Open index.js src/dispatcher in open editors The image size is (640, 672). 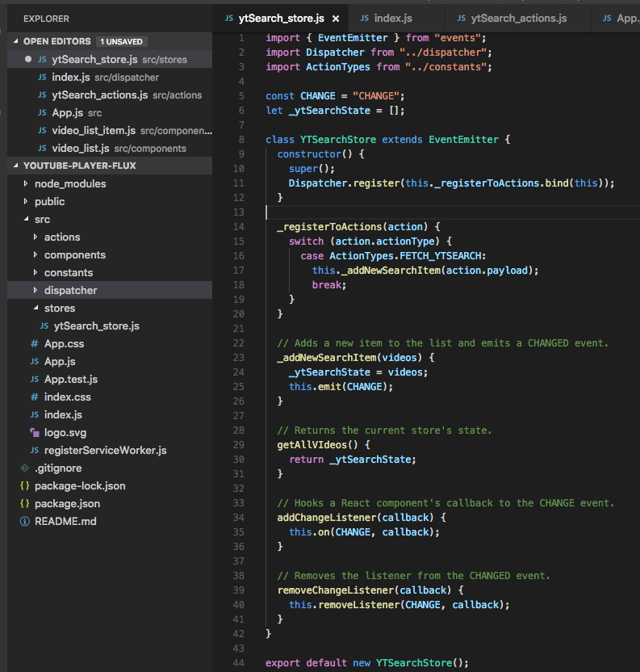click(110, 78)
